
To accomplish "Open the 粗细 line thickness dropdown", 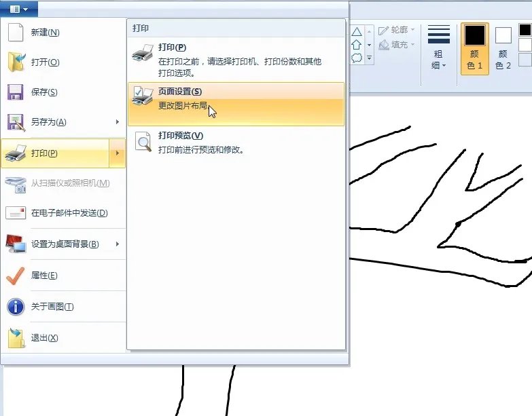I will tap(438, 48).
